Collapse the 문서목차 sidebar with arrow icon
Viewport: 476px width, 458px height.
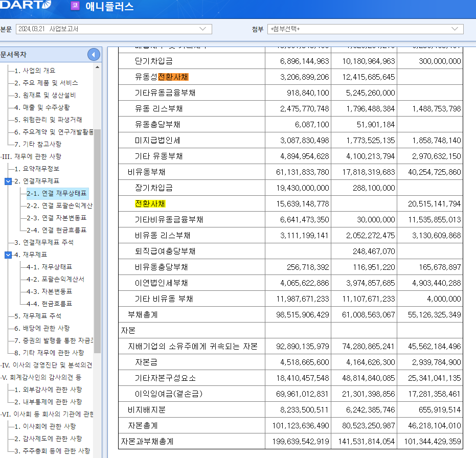coord(94,54)
